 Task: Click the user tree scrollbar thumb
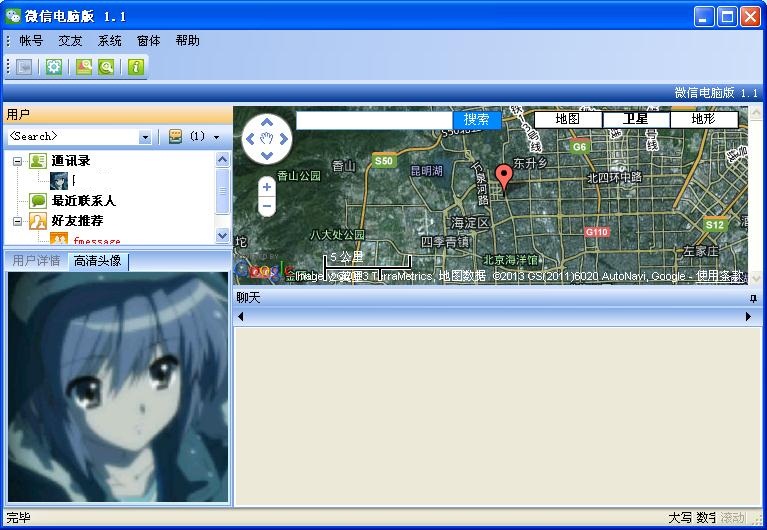pyautogui.click(x=223, y=191)
